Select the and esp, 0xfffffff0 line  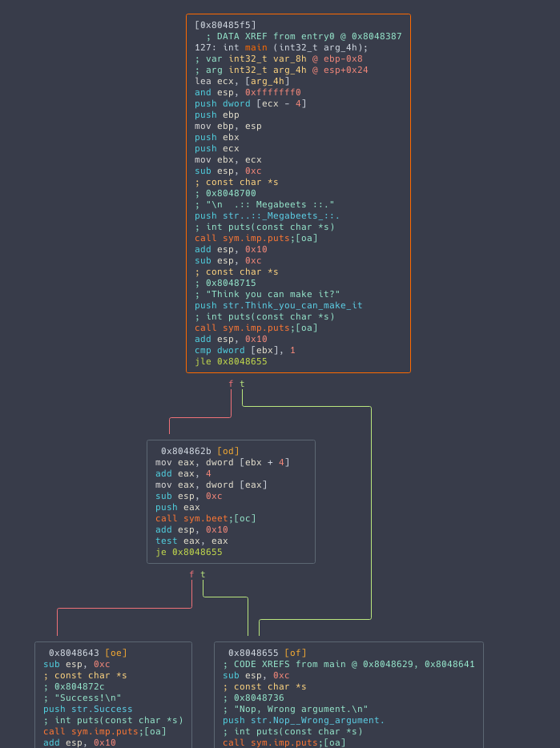click(x=248, y=92)
